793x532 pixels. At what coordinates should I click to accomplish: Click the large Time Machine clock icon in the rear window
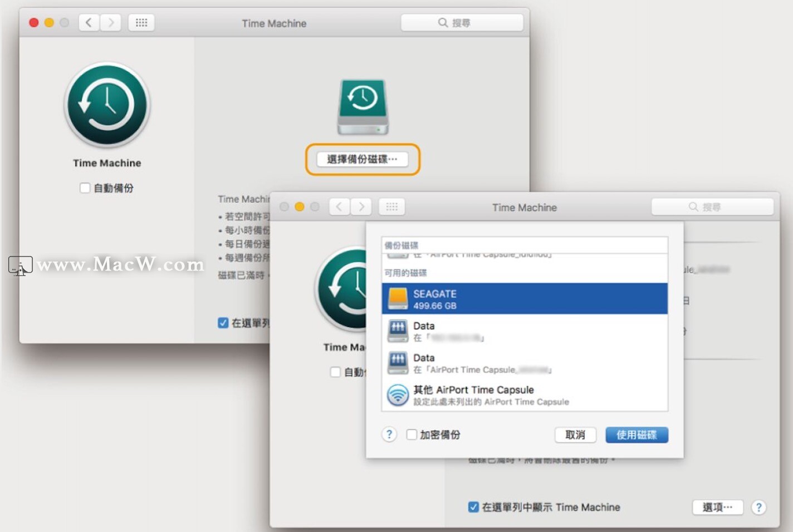coord(107,105)
